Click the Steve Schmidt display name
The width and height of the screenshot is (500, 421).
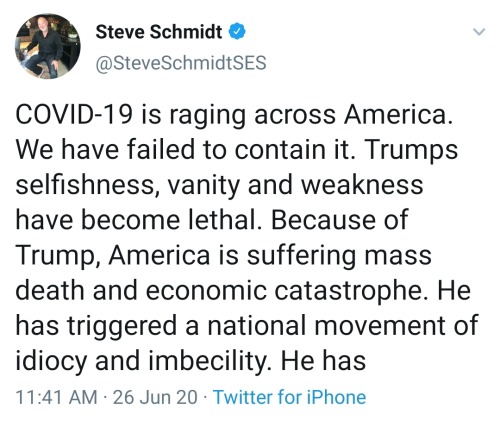coord(159,32)
